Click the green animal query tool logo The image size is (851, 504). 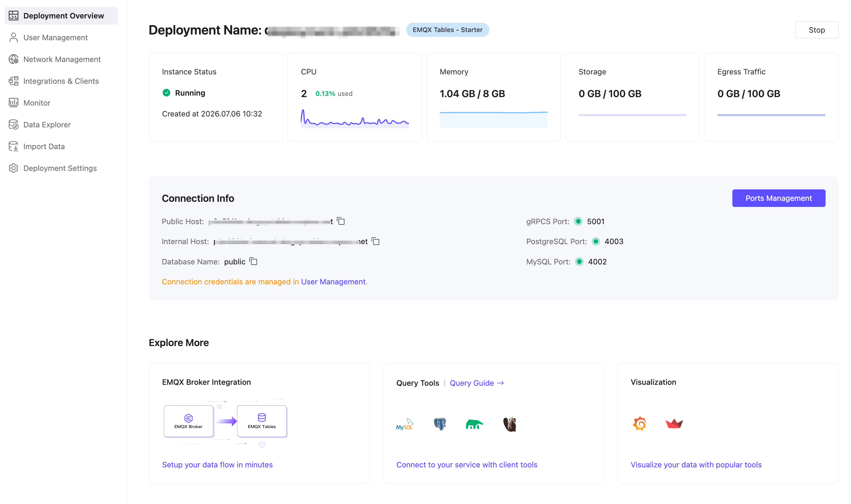coord(474,424)
